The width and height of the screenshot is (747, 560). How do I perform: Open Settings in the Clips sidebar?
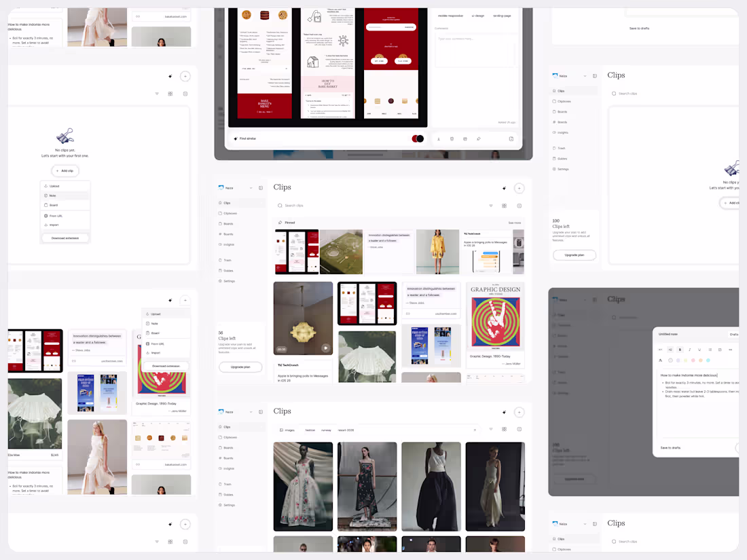point(230,281)
